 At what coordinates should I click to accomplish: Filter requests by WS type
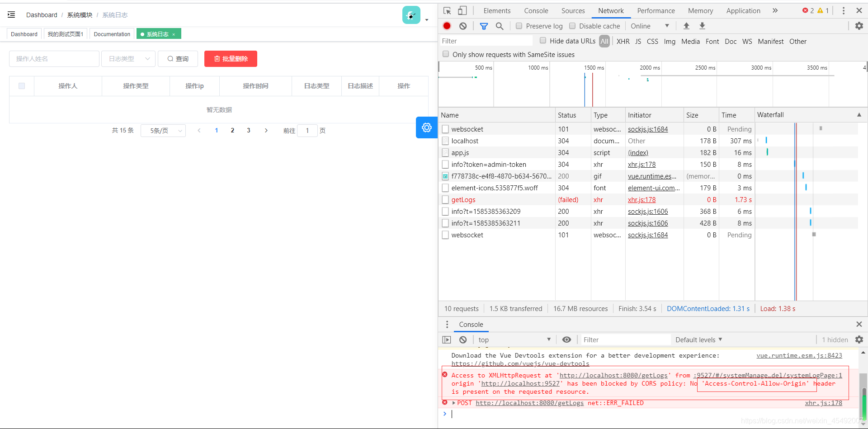[x=747, y=41]
